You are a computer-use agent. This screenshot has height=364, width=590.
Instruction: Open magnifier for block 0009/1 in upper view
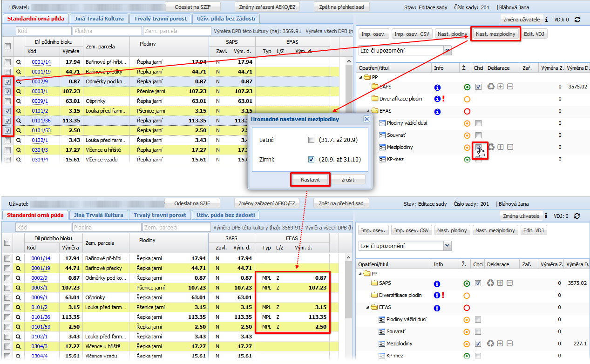(x=19, y=101)
